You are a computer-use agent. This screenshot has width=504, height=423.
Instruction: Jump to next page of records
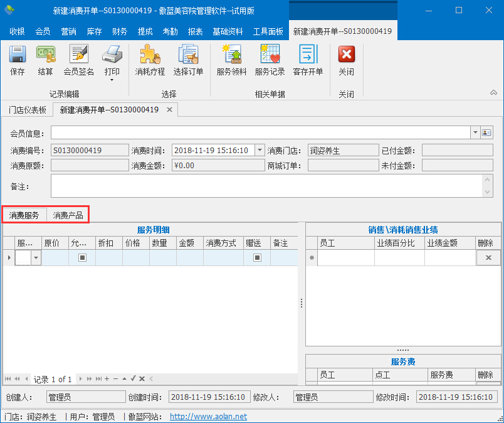point(90,379)
